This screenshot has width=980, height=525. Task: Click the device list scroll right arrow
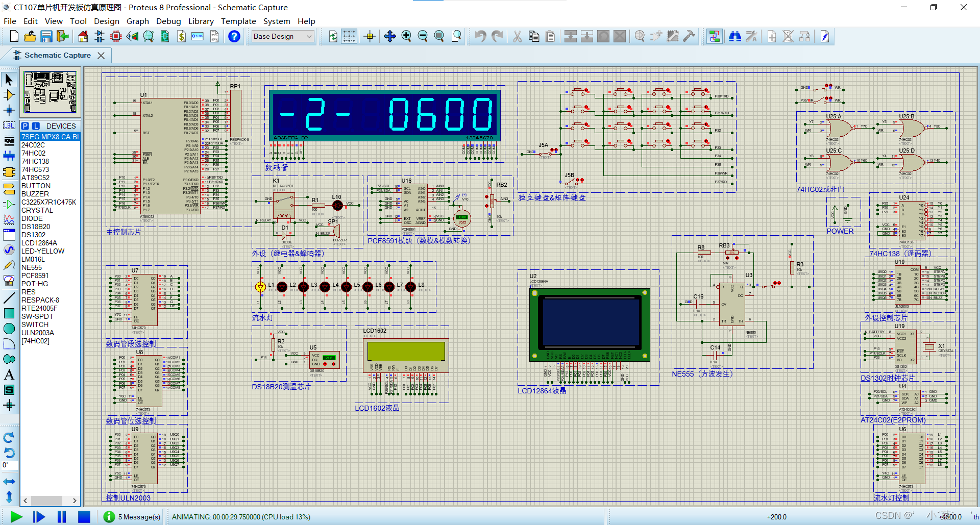[x=75, y=501]
